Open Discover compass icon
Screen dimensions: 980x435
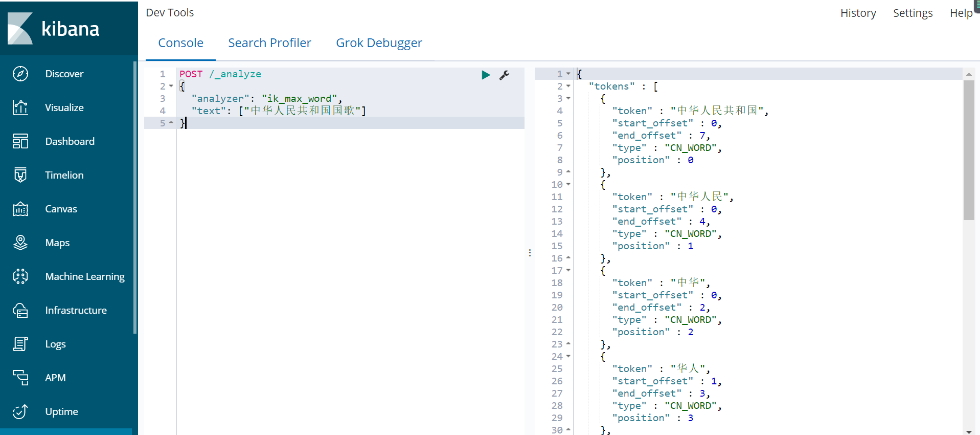tap(20, 74)
